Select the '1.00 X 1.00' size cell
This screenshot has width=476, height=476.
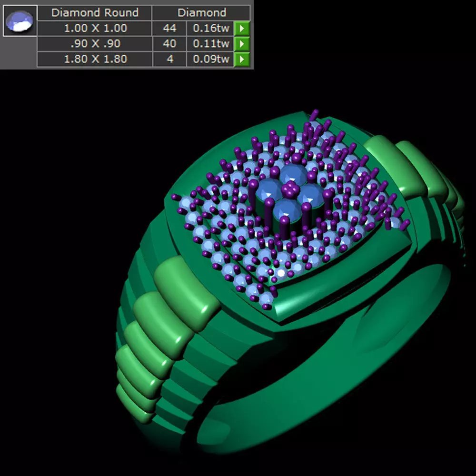(x=95, y=28)
